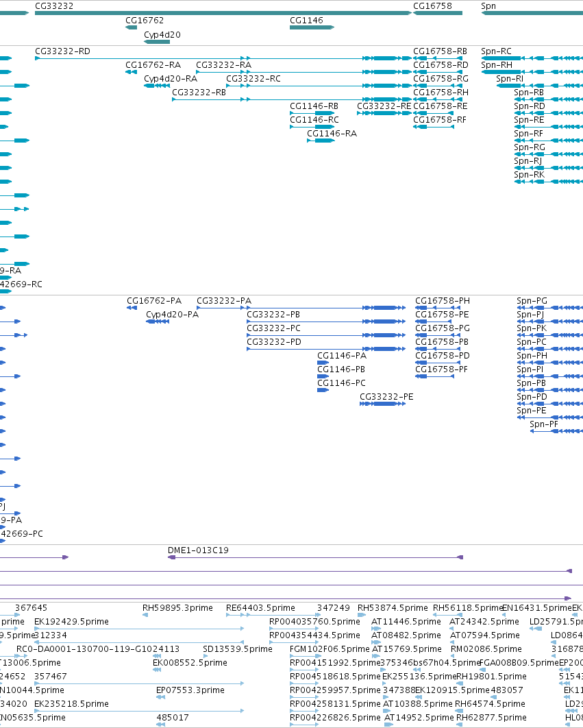The height and width of the screenshot is (728, 583).
Task: Open transcript CG1146-RA
Action: point(332,134)
